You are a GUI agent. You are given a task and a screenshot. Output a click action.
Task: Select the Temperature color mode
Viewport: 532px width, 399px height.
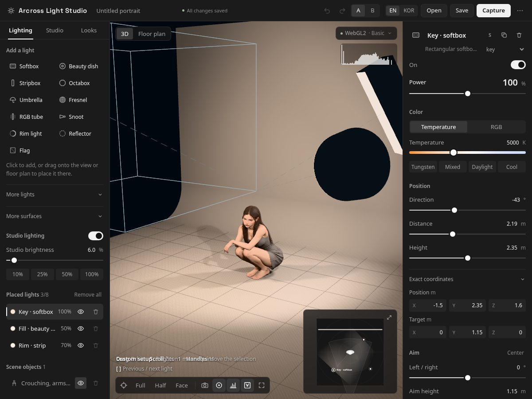438,127
